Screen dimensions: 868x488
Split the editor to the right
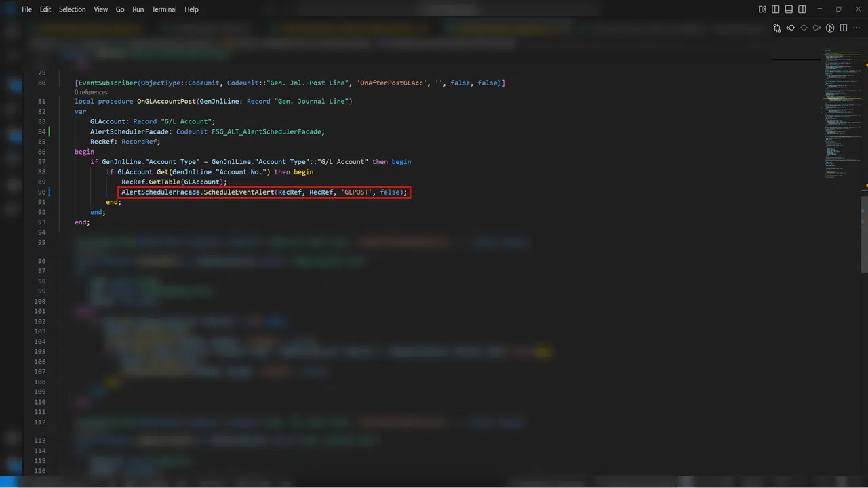[x=844, y=28]
